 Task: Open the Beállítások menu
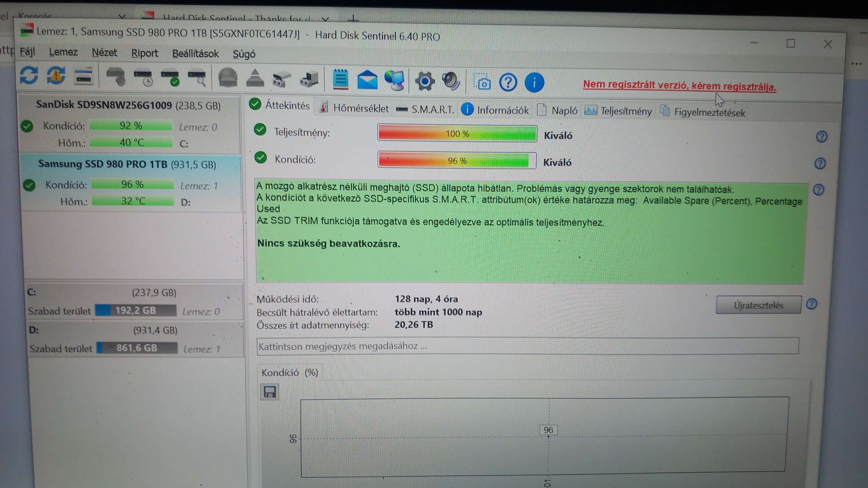(195, 53)
